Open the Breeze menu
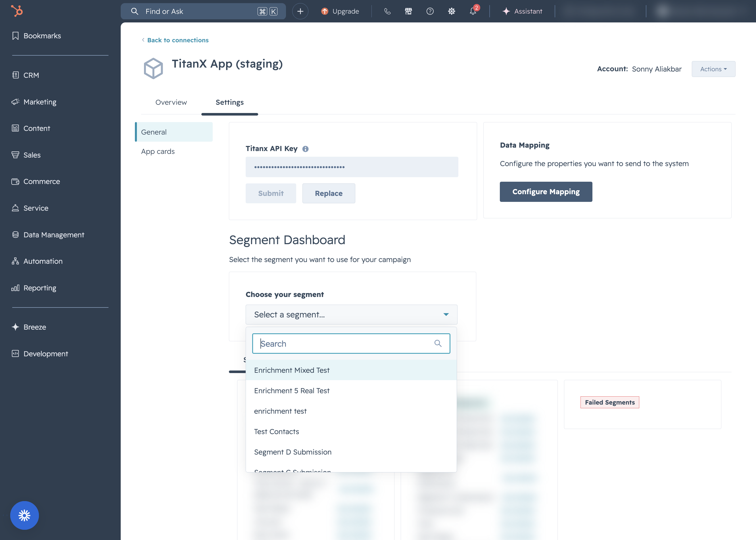The image size is (756, 540). (x=29, y=327)
